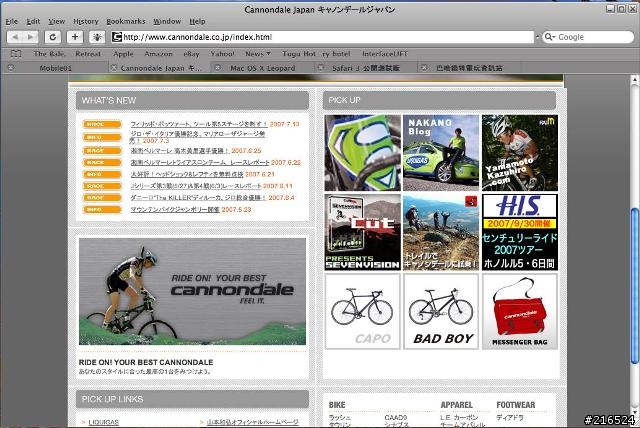Click the site favicon in the address bar
The width and height of the screenshot is (640, 428).
117,37
